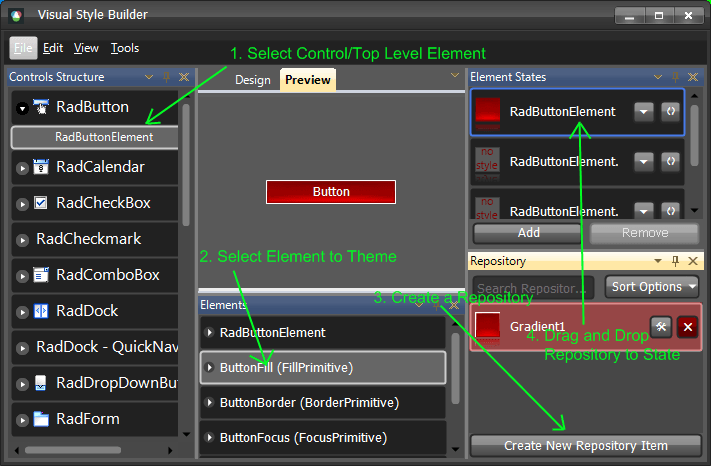Switch to the Design tab
This screenshot has width=711, height=466.
click(x=253, y=80)
